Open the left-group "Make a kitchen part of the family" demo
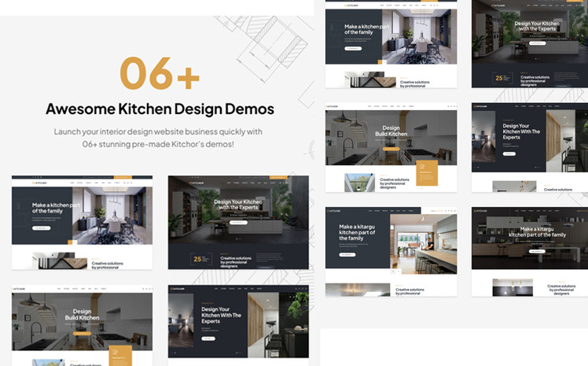Viewport: 588px width, 366px height. coord(82,222)
